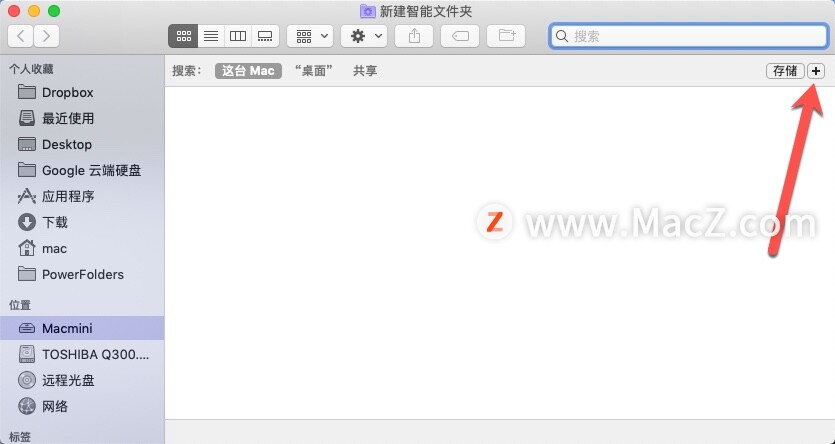Click the Edit Tags toolbar icon

coord(460,36)
